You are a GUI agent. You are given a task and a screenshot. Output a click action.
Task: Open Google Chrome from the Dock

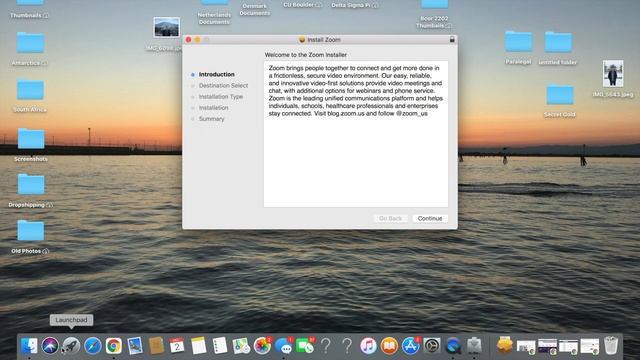[114, 346]
